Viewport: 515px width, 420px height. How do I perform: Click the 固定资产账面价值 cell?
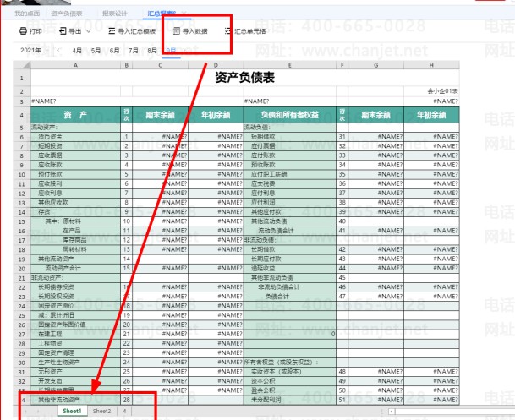pos(75,325)
